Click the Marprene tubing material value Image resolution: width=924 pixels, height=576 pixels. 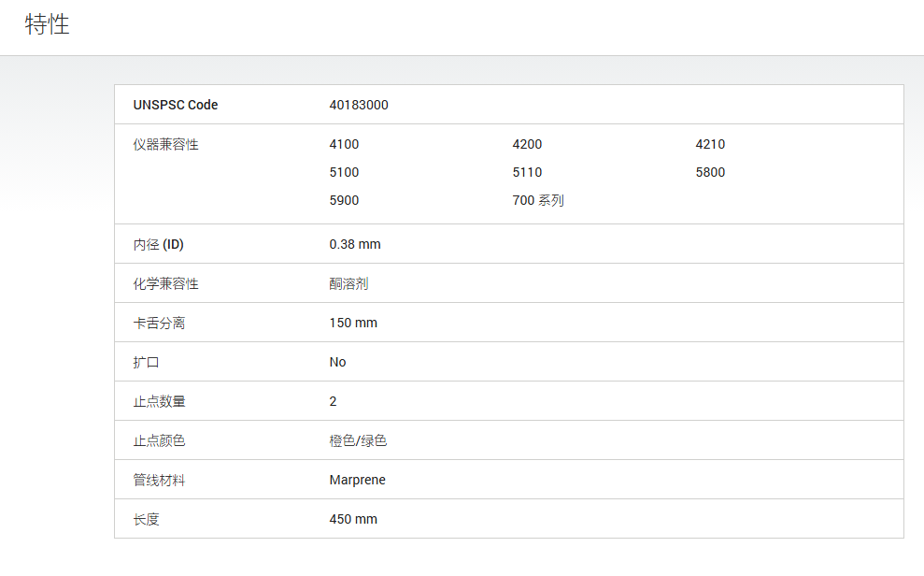click(x=357, y=480)
